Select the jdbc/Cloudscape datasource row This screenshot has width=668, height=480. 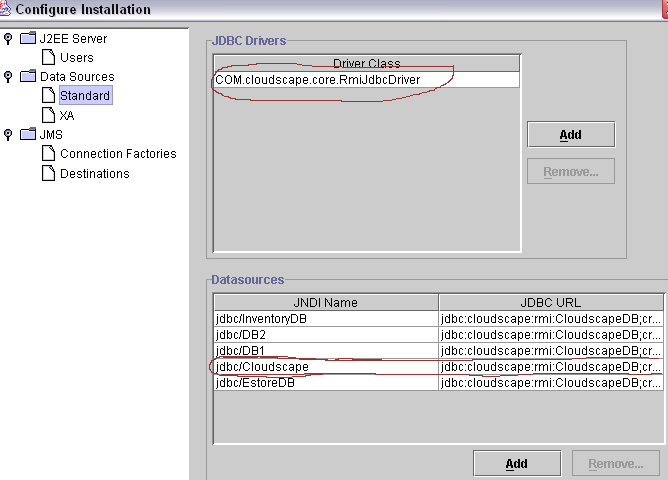325,367
